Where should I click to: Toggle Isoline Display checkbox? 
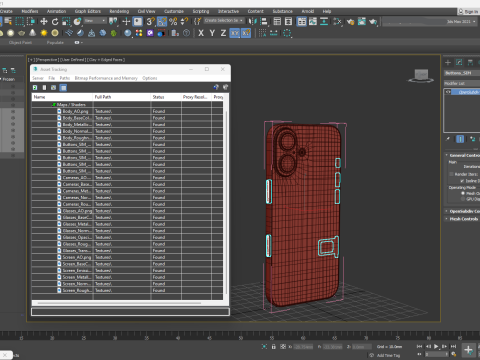click(462, 181)
